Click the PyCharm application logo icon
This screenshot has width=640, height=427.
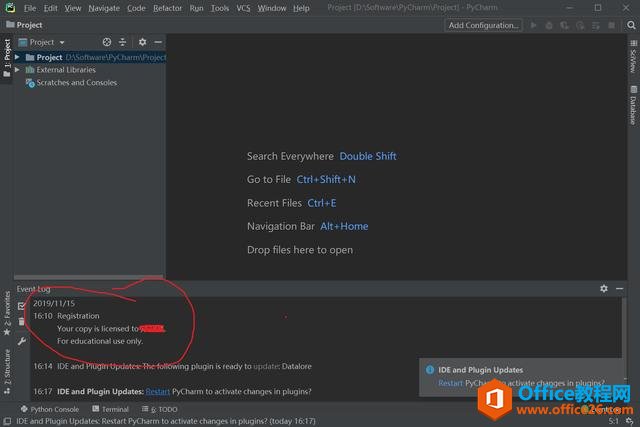(10, 7)
